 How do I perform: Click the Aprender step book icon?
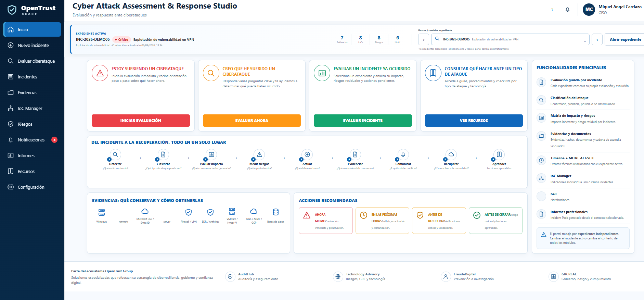point(499,154)
